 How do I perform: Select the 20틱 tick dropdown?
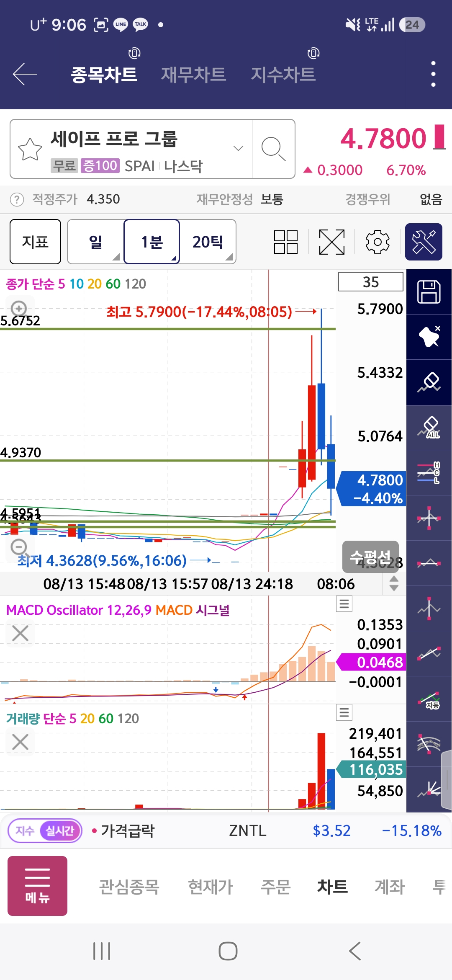[208, 242]
